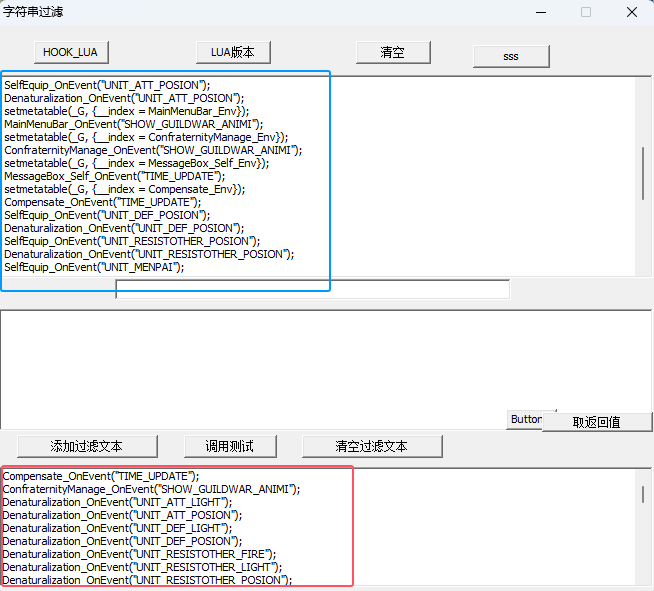Click inside the empty middle text area

tap(325, 369)
